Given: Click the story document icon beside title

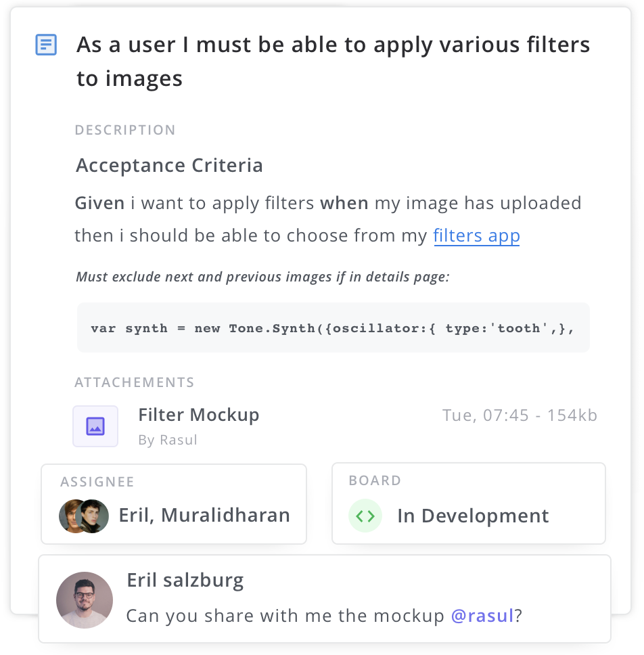Looking at the screenshot, I should pyautogui.click(x=46, y=45).
